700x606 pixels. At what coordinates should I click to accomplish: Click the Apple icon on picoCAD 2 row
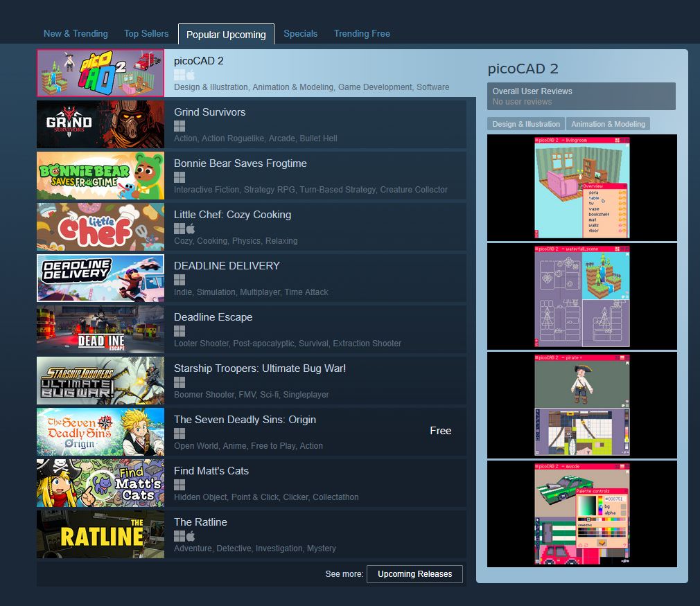[x=191, y=75]
